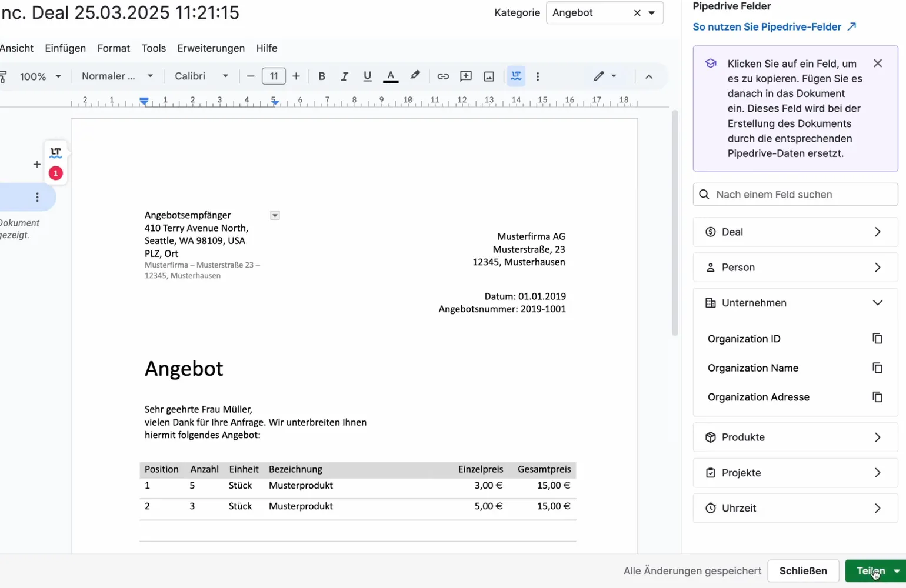Add a comment via toolbar icon
Screen dimensions: 906x588
[466, 76]
